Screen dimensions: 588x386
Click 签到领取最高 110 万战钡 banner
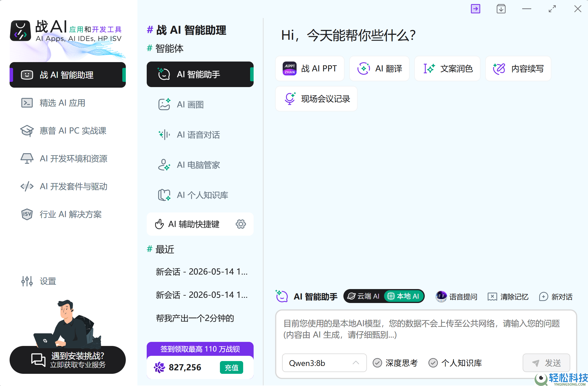pyautogui.click(x=200, y=349)
